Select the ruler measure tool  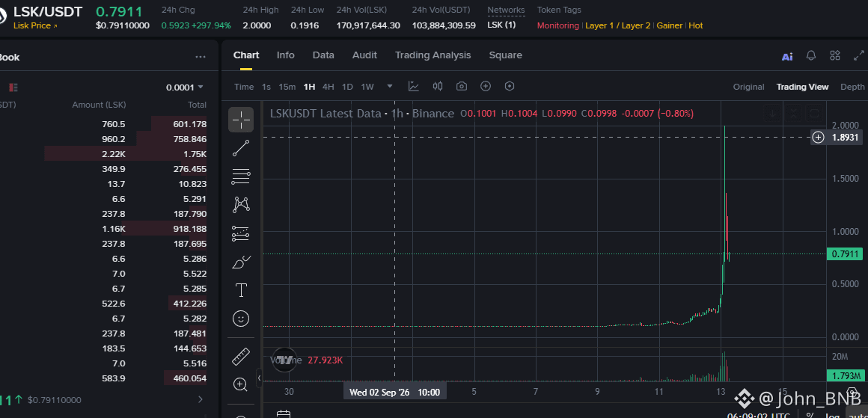[241, 357]
